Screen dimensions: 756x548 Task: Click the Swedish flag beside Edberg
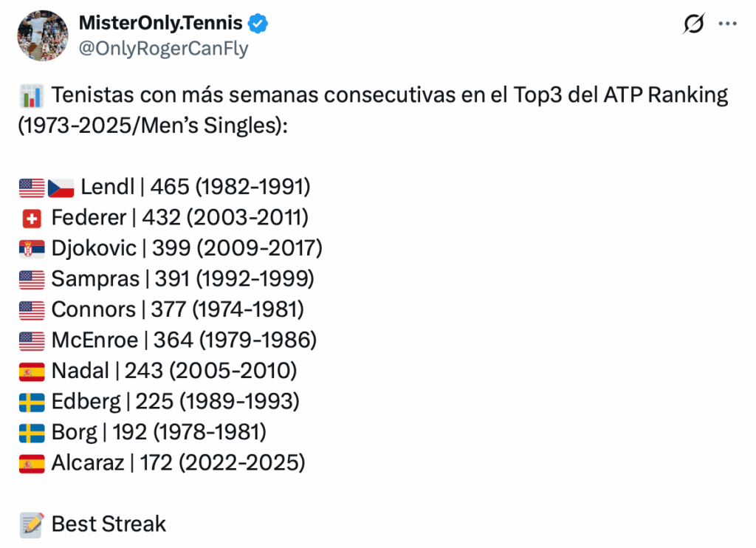[x=32, y=403]
